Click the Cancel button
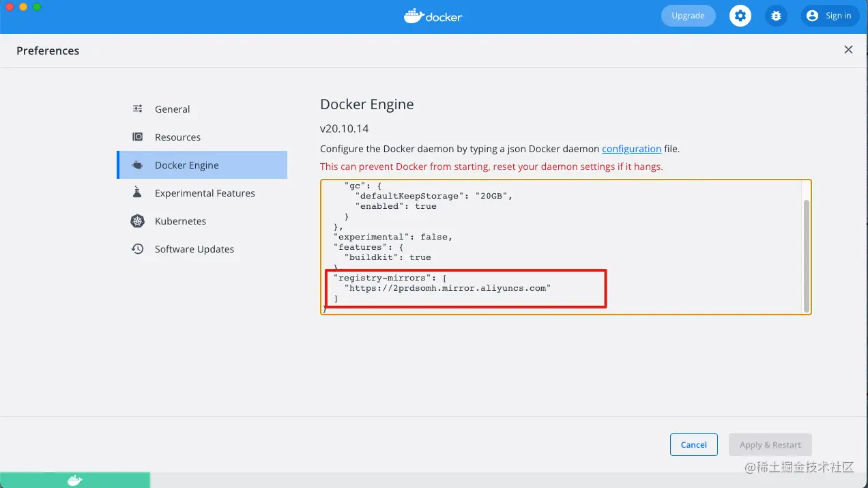The height and width of the screenshot is (488, 868). click(x=693, y=444)
